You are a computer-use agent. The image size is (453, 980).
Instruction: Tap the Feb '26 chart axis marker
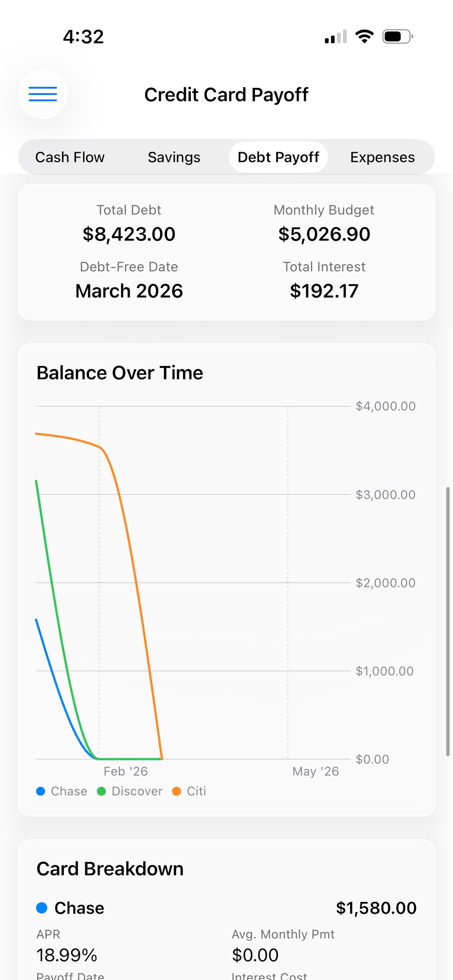[x=125, y=771]
